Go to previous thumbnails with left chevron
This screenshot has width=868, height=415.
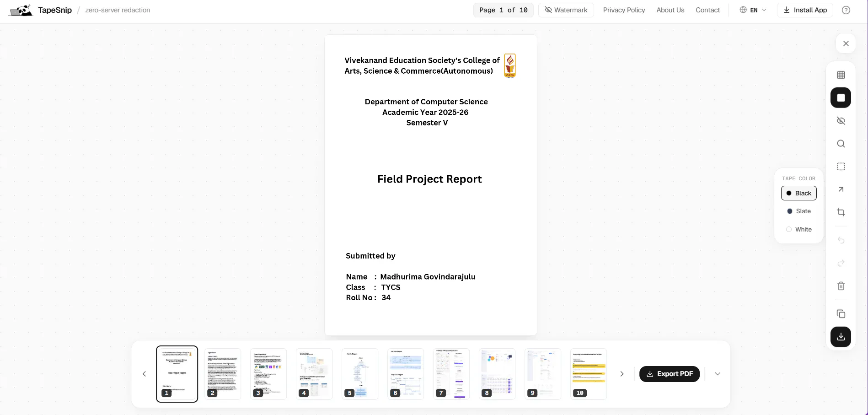pyautogui.click(x=145, y=374)
